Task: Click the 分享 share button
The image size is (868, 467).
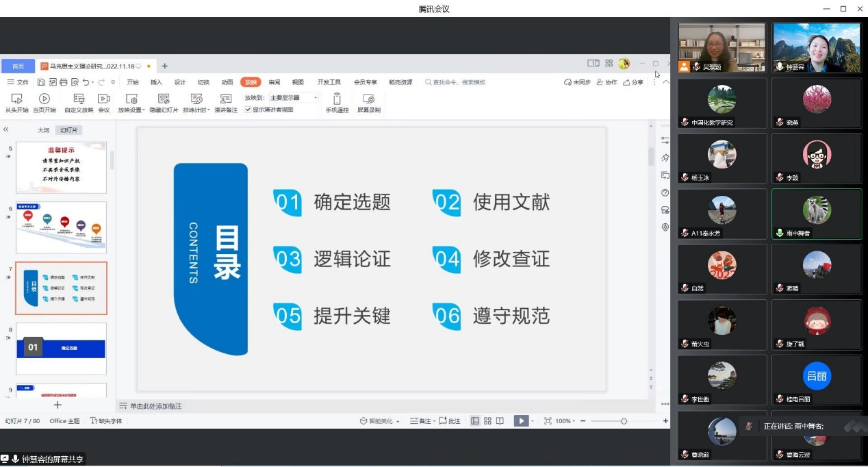Action: tap(633, 82)
